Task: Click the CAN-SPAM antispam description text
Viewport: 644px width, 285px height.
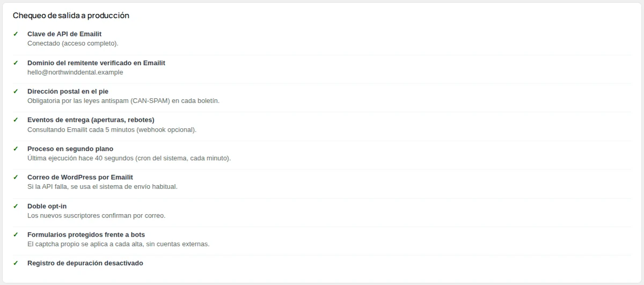Action: [x=123, y=101]
